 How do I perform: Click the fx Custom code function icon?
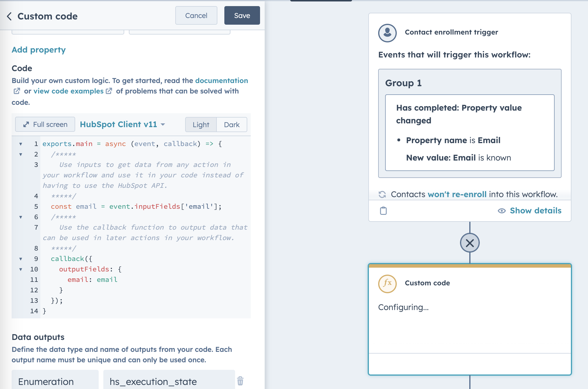(x=387, y=284)
